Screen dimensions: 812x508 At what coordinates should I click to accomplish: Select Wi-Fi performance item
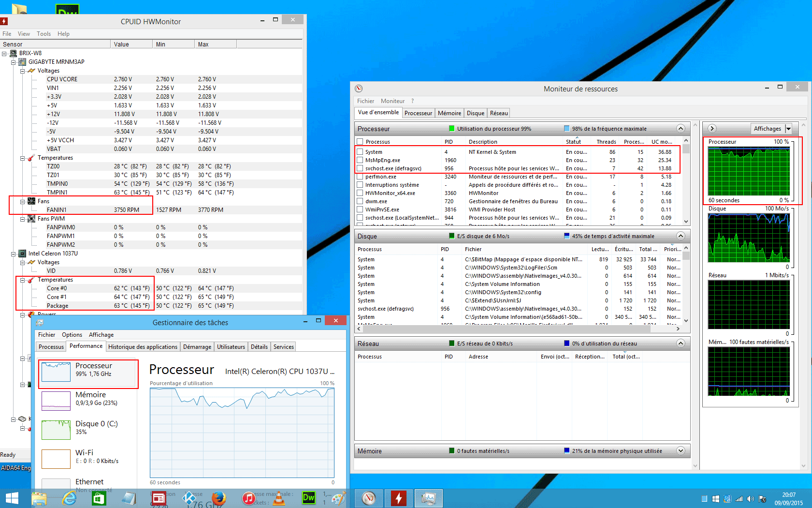click(x=87, y=459)
